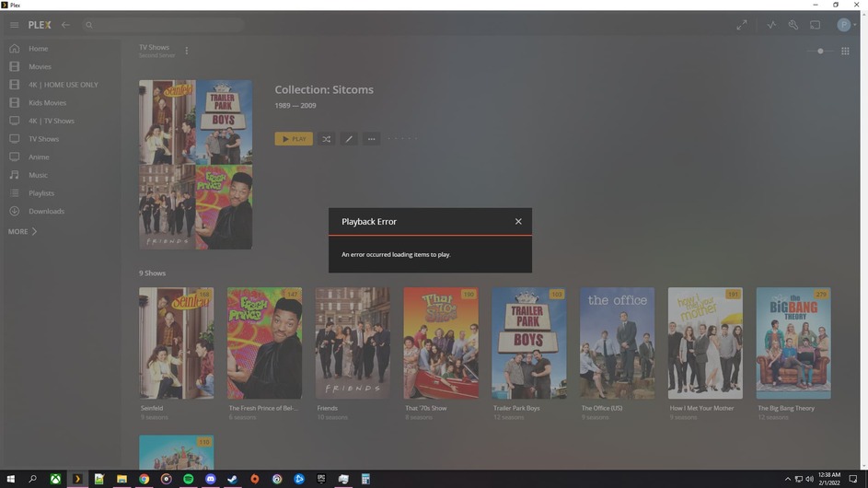
Task: Click the taskbar clock
Action: [829, 479]
